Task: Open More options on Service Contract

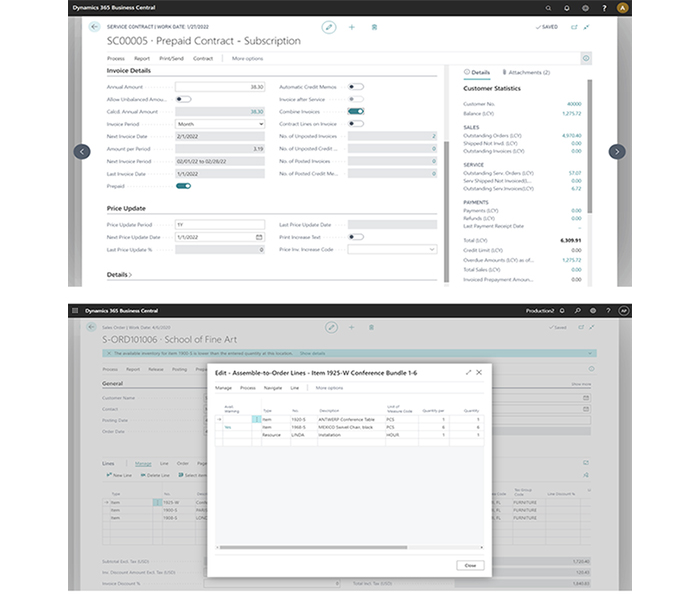Action: tap(247, 58)
